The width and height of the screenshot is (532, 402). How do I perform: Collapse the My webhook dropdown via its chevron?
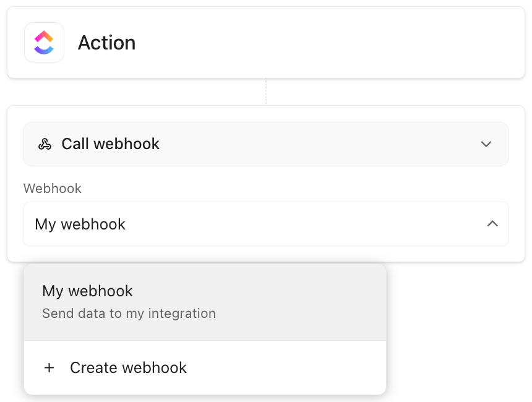(x=492, y=224)
